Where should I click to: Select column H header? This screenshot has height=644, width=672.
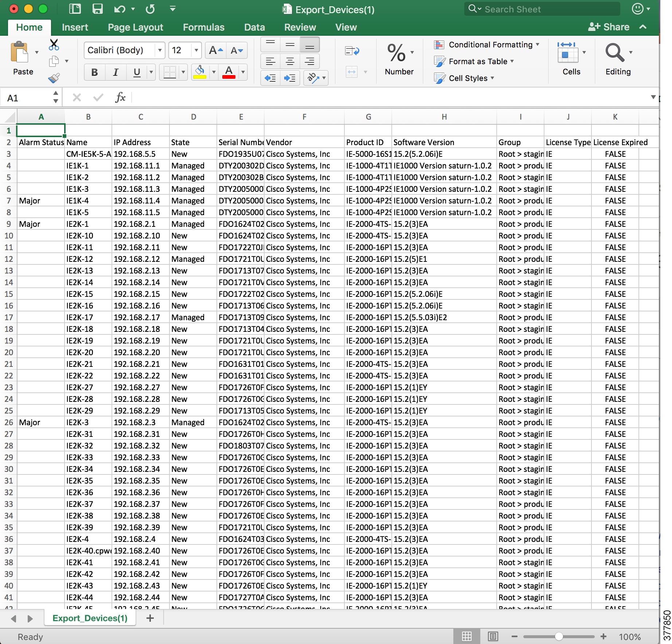pyautogui.click(x=444, y=117)
